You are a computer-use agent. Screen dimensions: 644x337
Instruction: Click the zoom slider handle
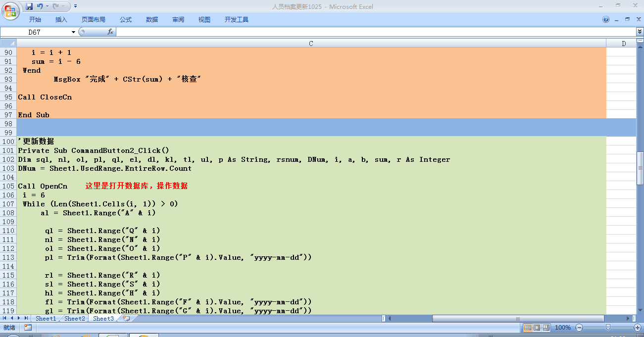tap(608, 328)
